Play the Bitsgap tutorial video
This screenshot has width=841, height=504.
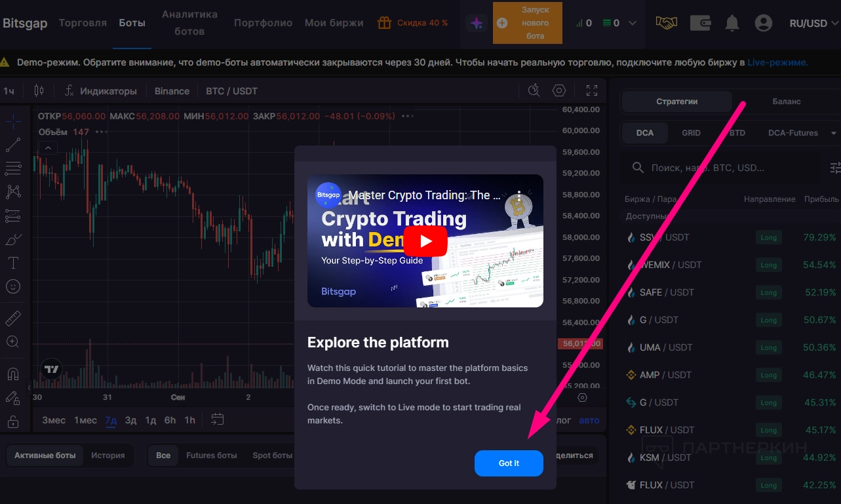[x=425, y=241]
